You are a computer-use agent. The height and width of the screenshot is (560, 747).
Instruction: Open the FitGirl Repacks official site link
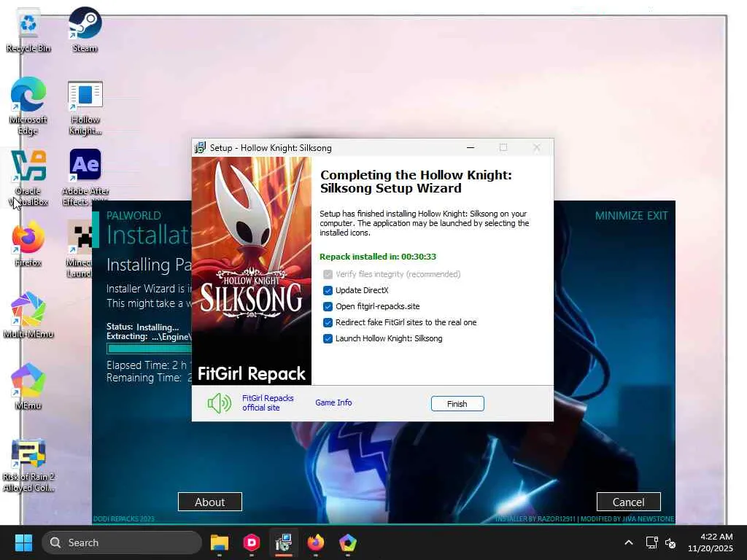[268, 402]
